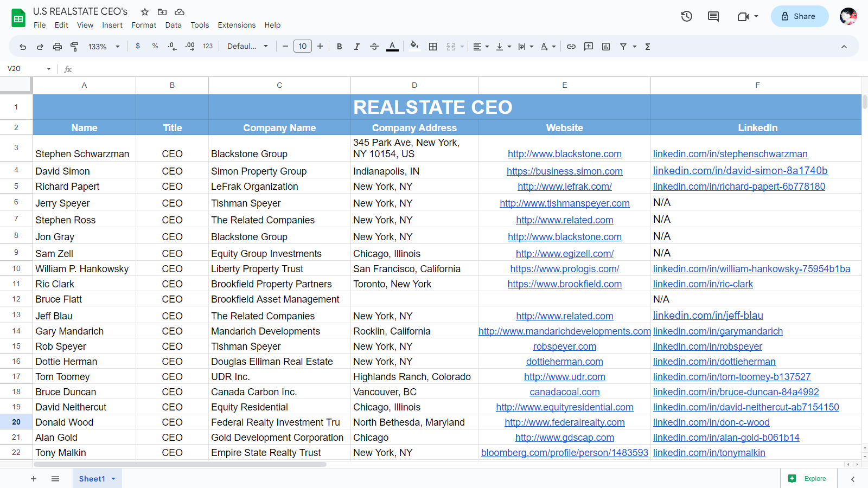The width and height of the screenshot is (868, 488).
Task: Click the Redo arrow icon
Action: [x=40, y=47]
